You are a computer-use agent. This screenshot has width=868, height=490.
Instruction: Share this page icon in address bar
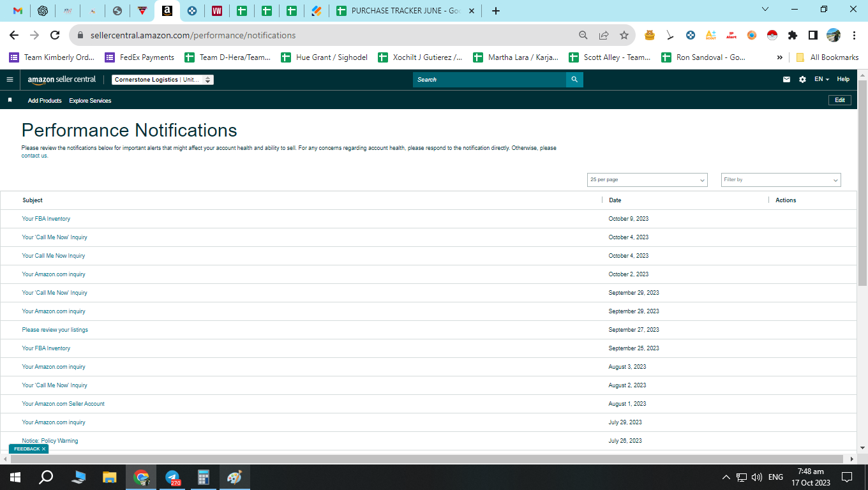(x=604, y=35)
